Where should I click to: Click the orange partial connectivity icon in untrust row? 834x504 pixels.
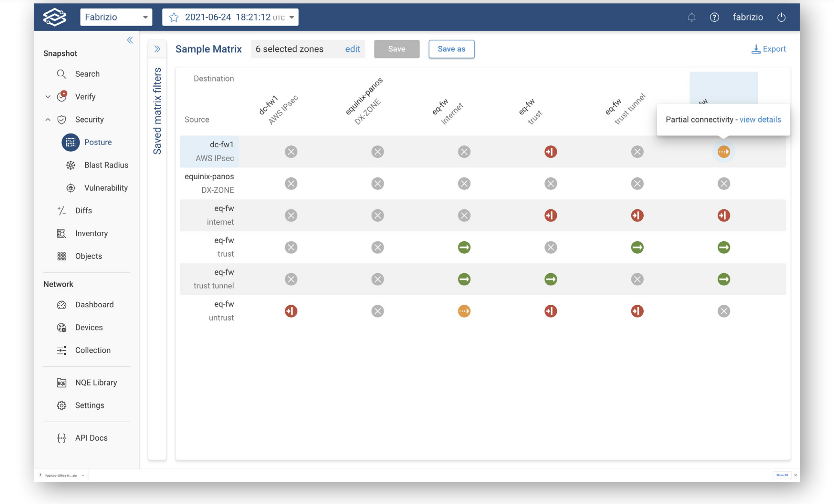(x=464, y=311)
